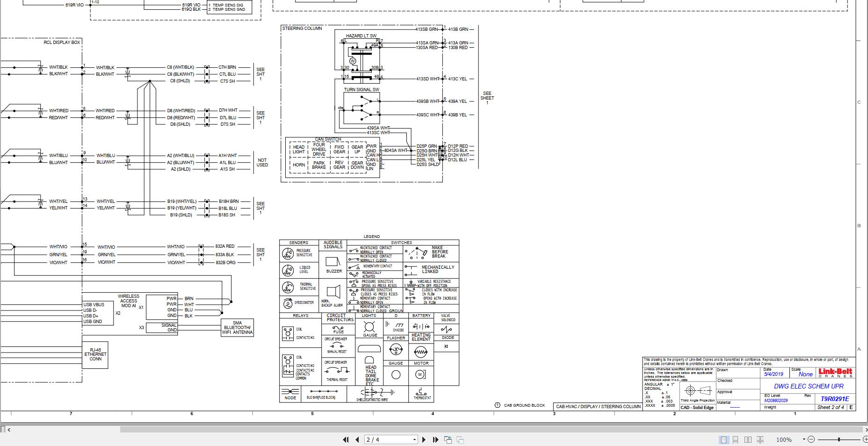Jump to the last page
The image size is (868, 446).
(435, 439)
